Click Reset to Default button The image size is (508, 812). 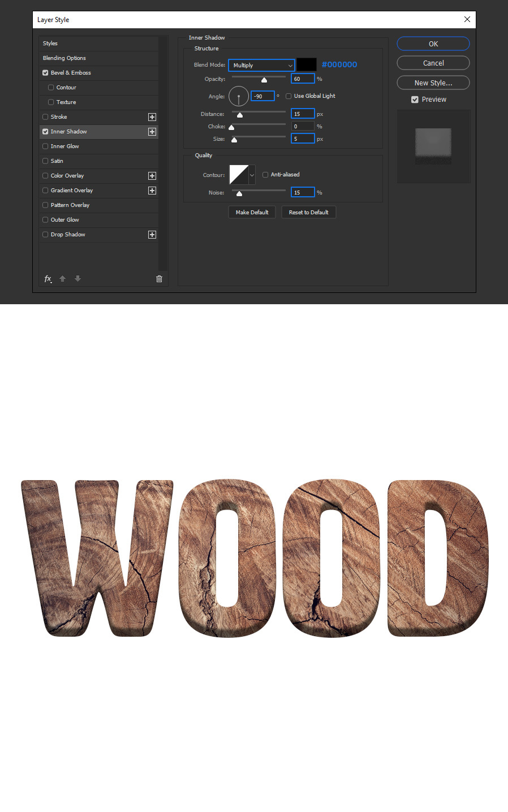click(x=308, y=212)
